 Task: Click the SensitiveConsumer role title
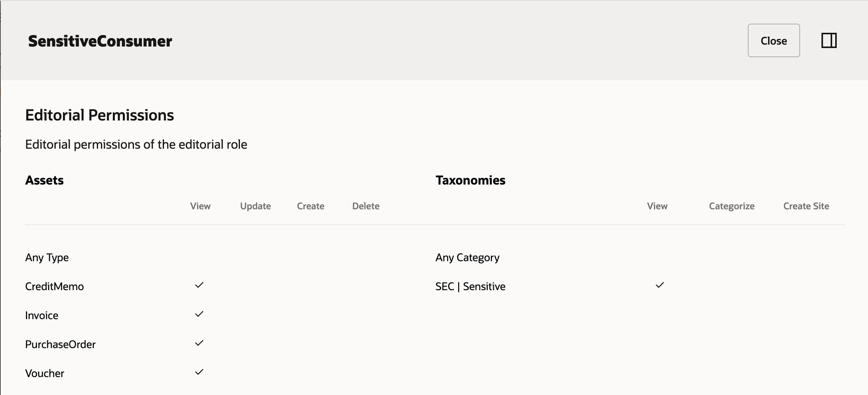tap(100, 41)
